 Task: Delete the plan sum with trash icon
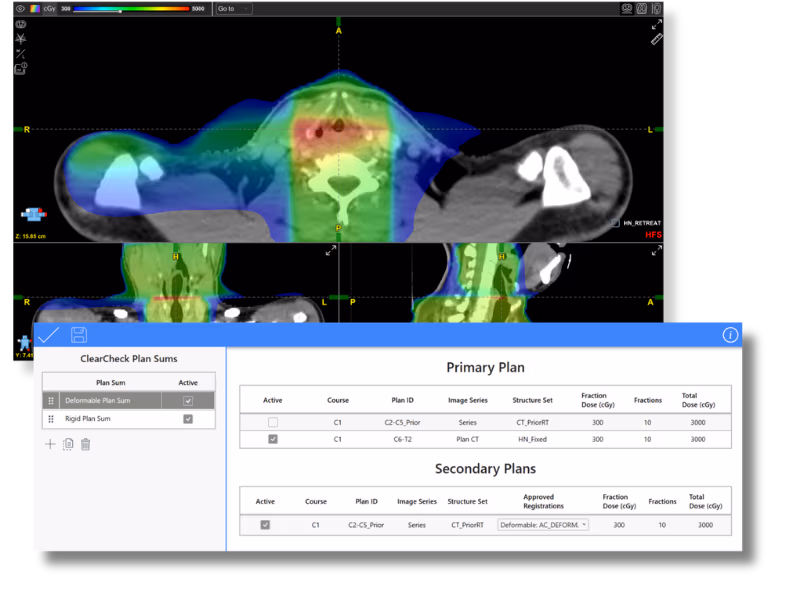pyautogui.click(x=86, y=444)
